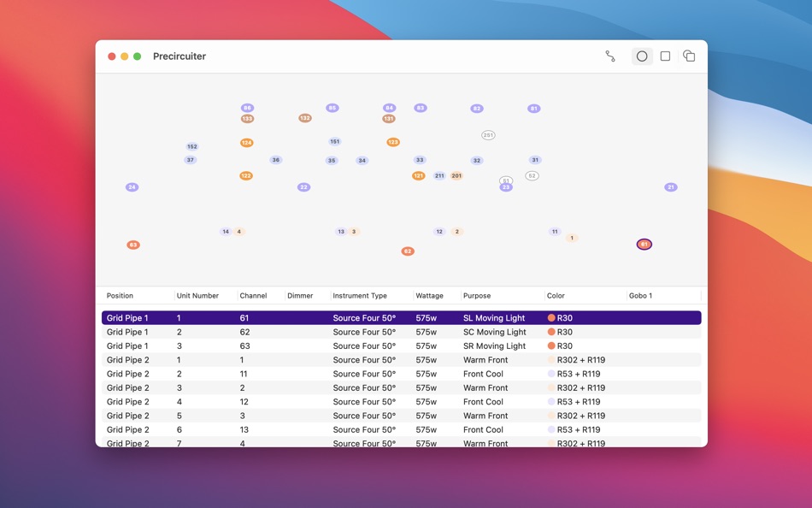Select fixture marker 37

click(x=190, y=160)
